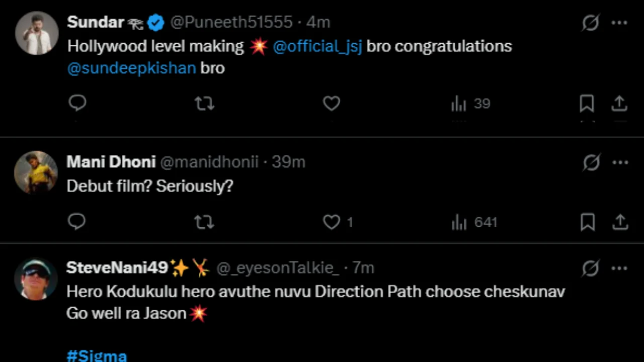
Task: Bookmark SteveNani49's reply
Action: [587, 359]
